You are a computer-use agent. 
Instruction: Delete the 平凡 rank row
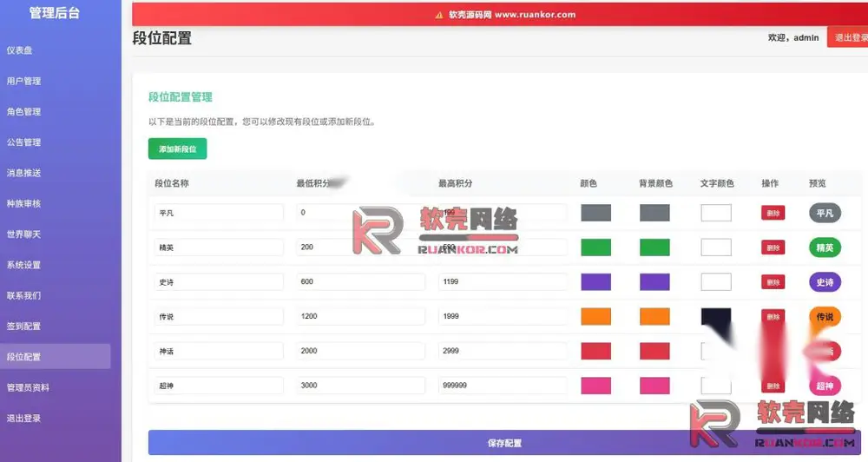point(773,213)
